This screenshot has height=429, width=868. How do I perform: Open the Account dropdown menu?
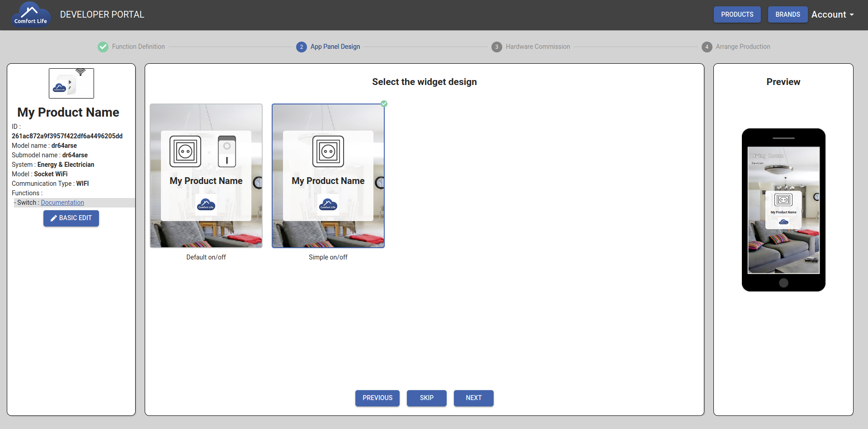832,14
